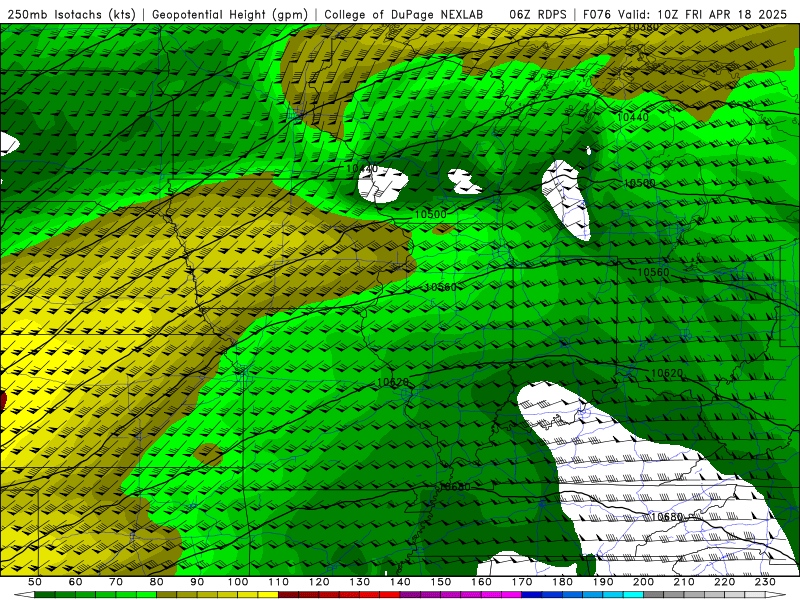Click the 190 kts legend label
Image resolution: width=800 pixels, height=600 pixels.
pos(603,582)
